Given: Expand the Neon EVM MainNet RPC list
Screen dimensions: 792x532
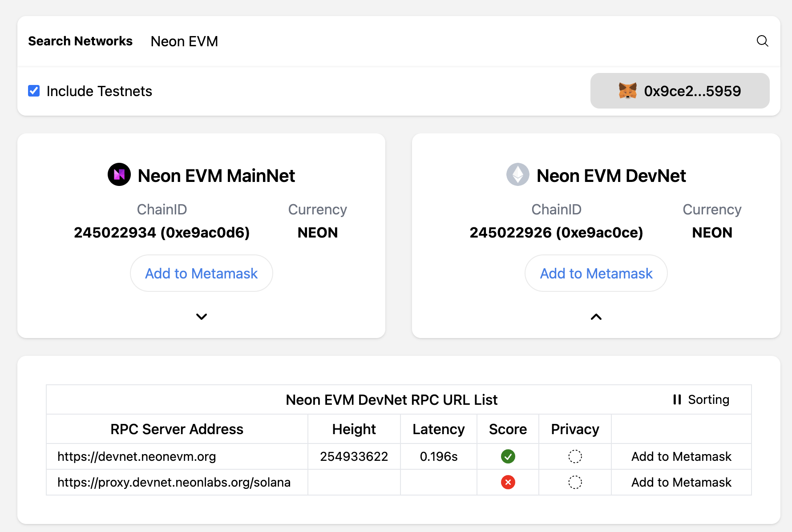Looking at the screenshot, I should click(x=202, y=317).
